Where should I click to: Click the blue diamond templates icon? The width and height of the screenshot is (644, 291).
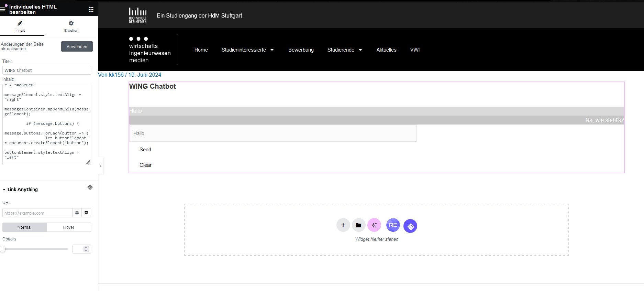point(410,226)
